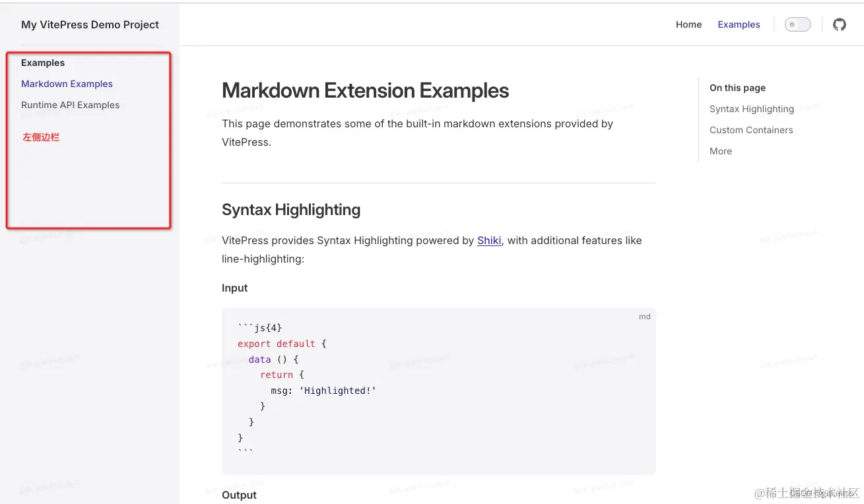Screen dimensions: 864x504
Task: Click the "return {" code line
Action: (282, 375)
